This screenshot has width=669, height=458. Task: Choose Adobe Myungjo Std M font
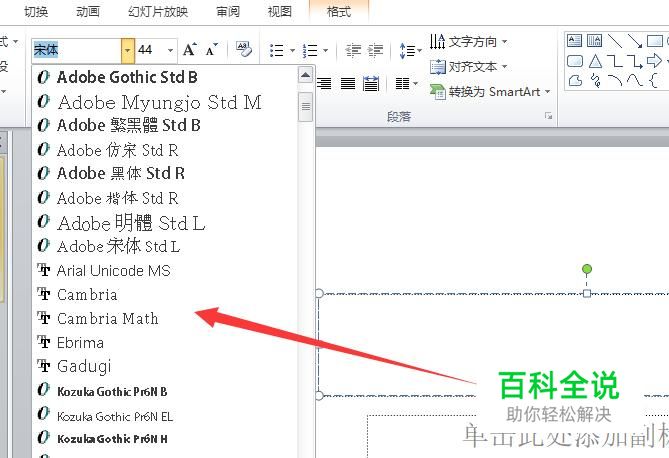pyautogui.click(x=165, y=102)
